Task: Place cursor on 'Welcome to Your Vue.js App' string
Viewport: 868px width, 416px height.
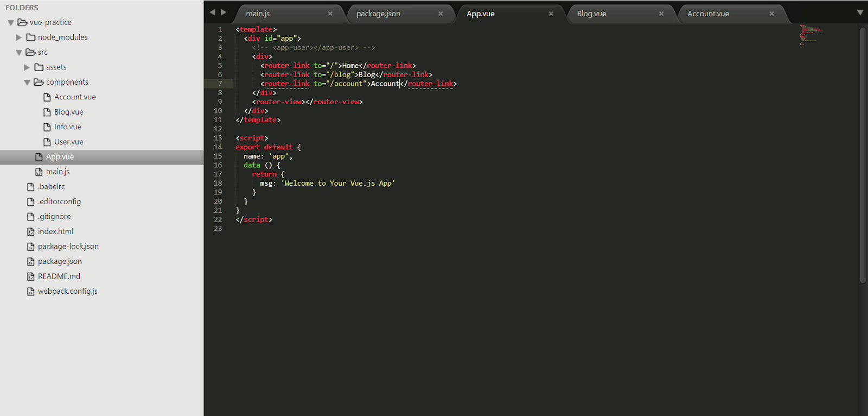Action: [338, 184]
